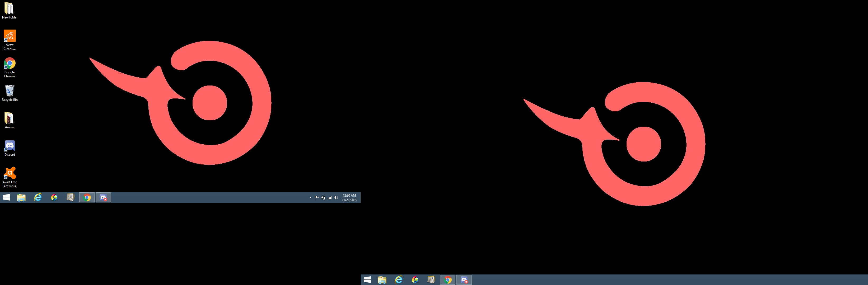Open the New folder desktop icon
Viewport: 868px width, 285px height.
[x=10, y=11]
